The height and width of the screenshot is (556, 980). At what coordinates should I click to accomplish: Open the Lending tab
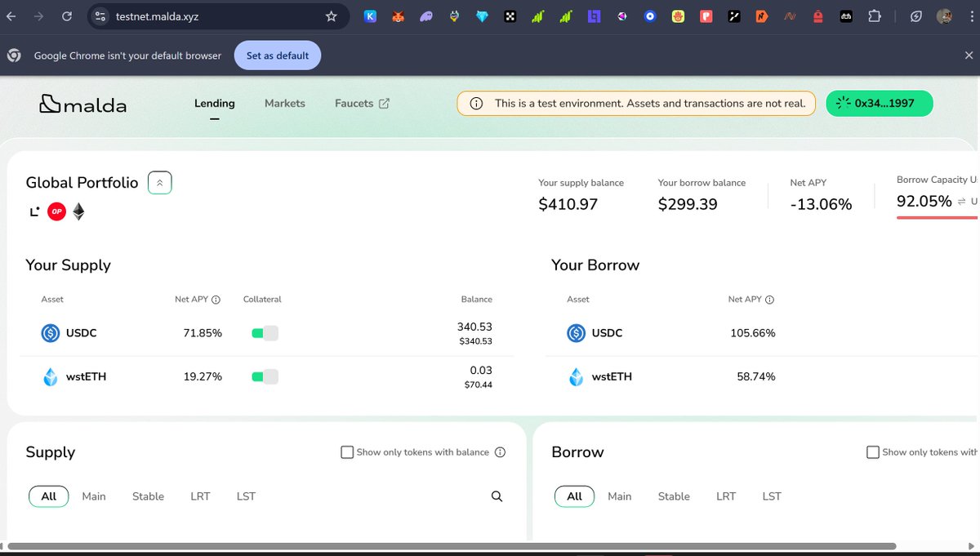[x=215, y=104]
